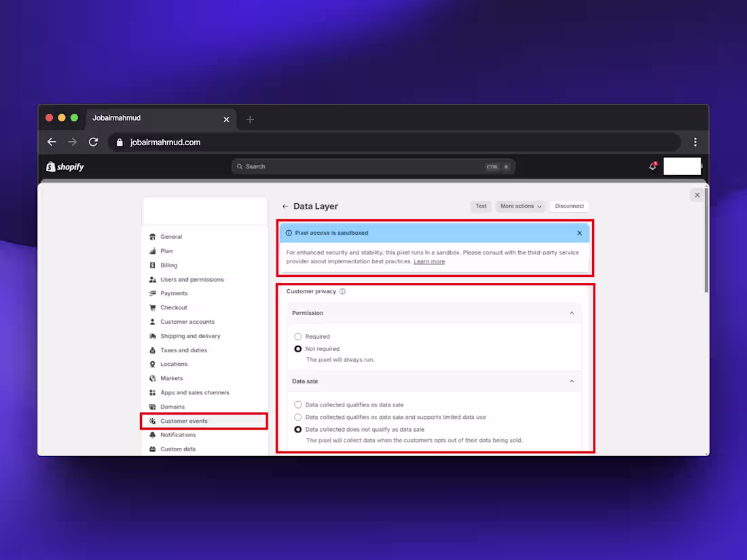Select the Checkout cart icon in the sidebar
Screen dimensions: 747x560
(x=152, y=307)
